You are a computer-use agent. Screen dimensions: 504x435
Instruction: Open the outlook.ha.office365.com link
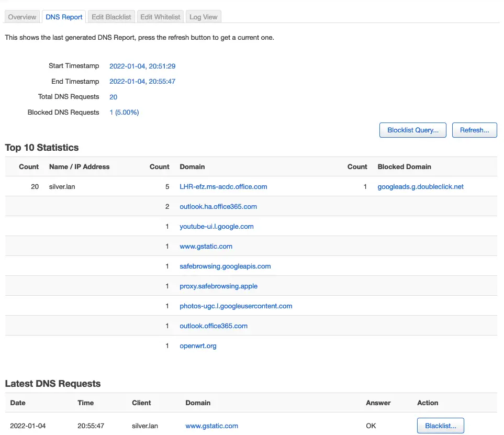point(218,207)
